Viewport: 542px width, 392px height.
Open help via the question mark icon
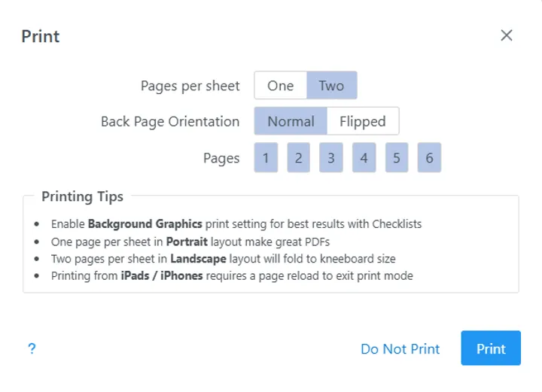[32, 348]
